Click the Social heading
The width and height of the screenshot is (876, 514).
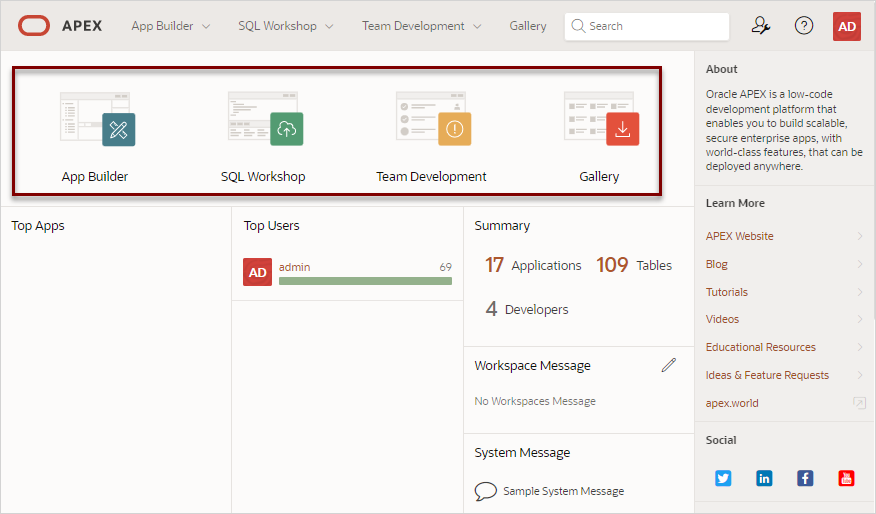click(721, 440)
